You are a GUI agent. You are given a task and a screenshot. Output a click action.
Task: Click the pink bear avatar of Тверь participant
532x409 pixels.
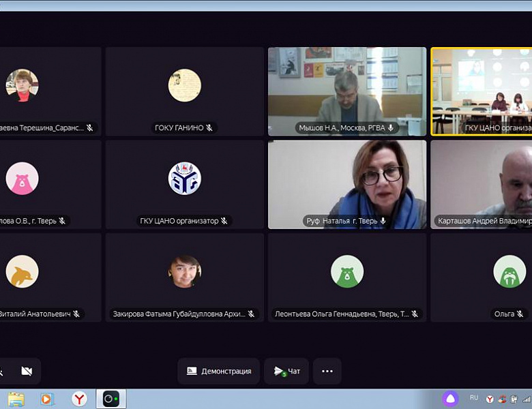(x=22, y=179)
